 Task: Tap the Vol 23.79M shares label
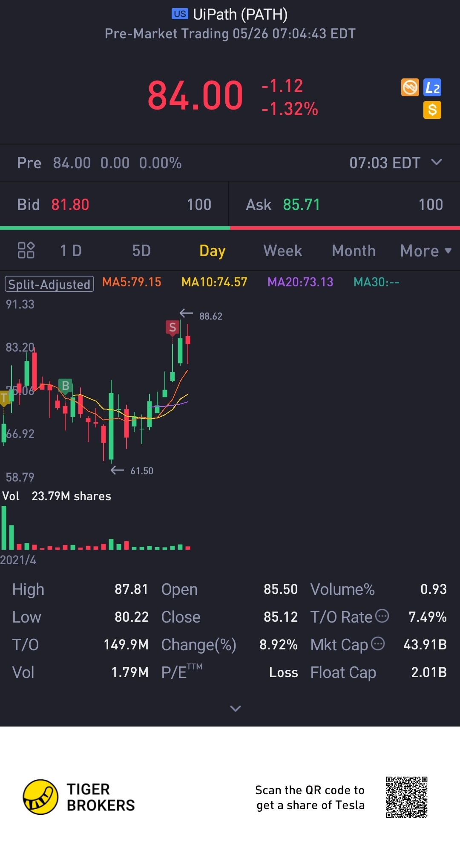(57, 496)
